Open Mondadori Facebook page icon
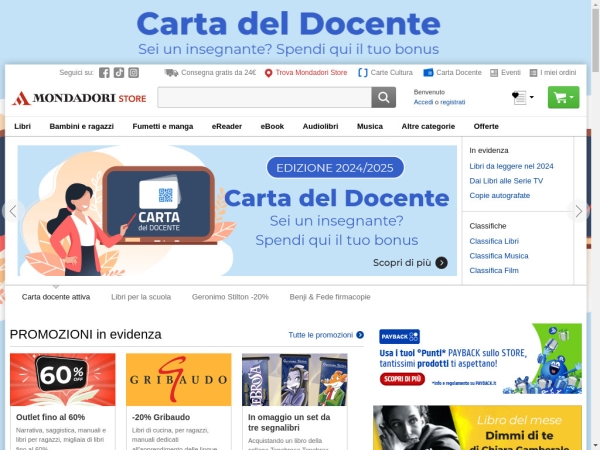Screen dimensions: 600x450 104,73
